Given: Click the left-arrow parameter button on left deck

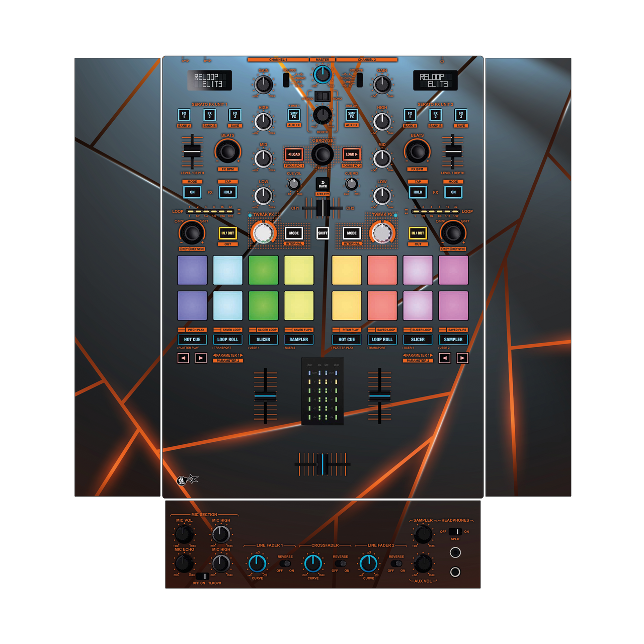Looking at the screenshot, I should coord(184,358).
